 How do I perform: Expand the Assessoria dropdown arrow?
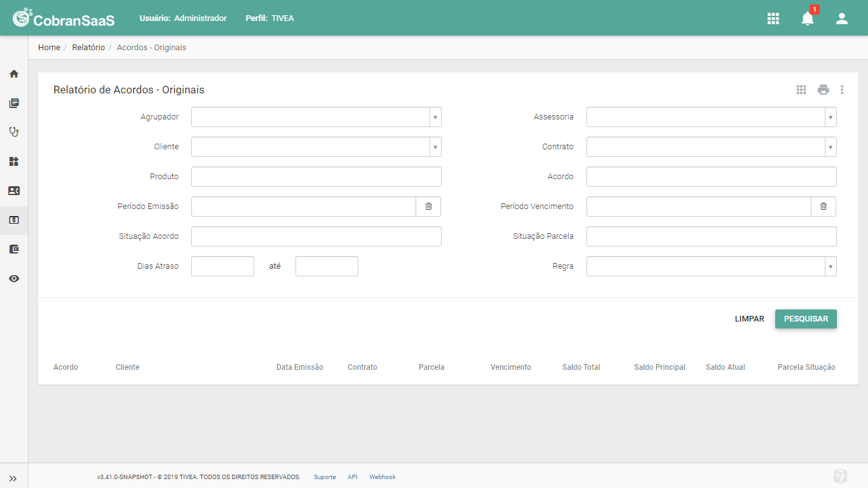[x=831, y=117]
